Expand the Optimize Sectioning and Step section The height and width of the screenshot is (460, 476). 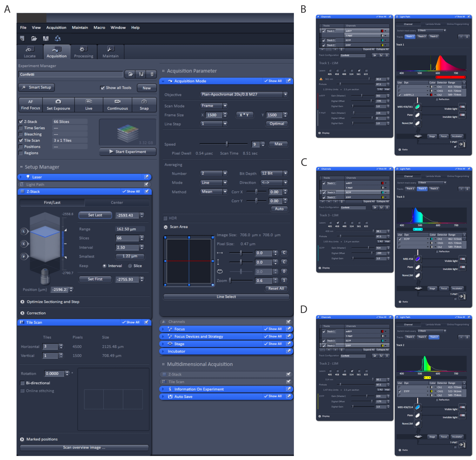(22, 302)
